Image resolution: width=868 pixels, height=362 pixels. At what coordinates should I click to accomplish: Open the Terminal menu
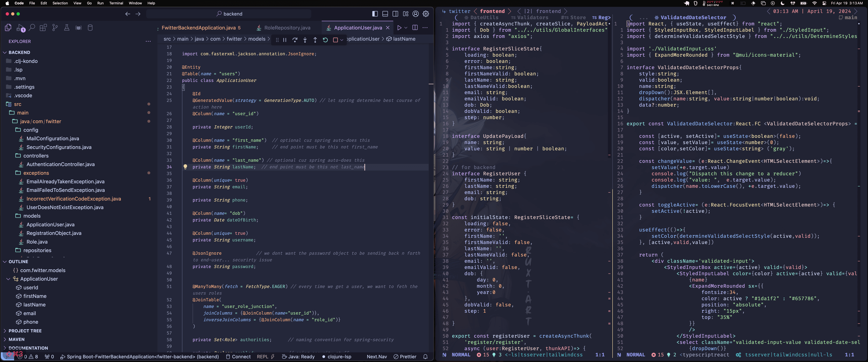click(x=116, y=3)
